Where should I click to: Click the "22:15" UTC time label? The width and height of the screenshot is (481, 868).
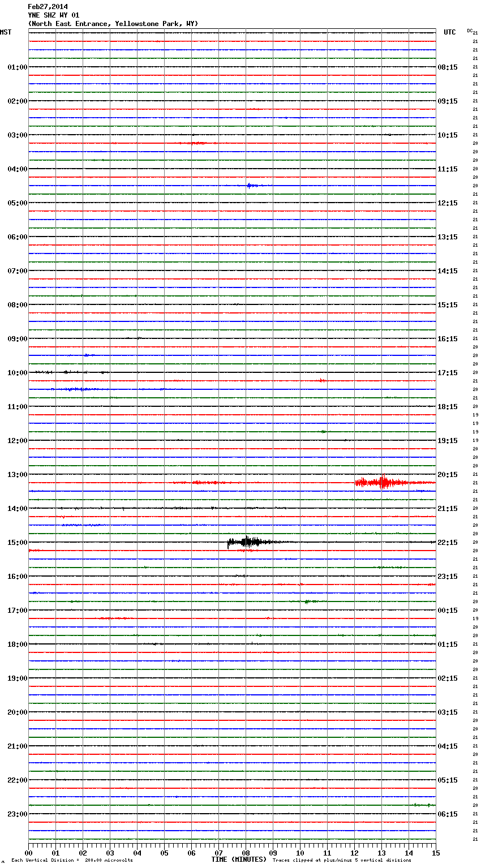click(448, 543)
